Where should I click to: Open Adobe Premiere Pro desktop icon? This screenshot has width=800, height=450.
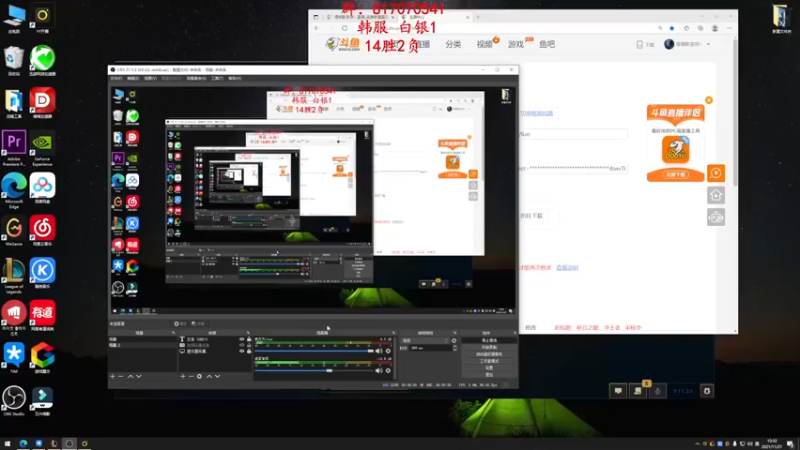pos(14,148)
